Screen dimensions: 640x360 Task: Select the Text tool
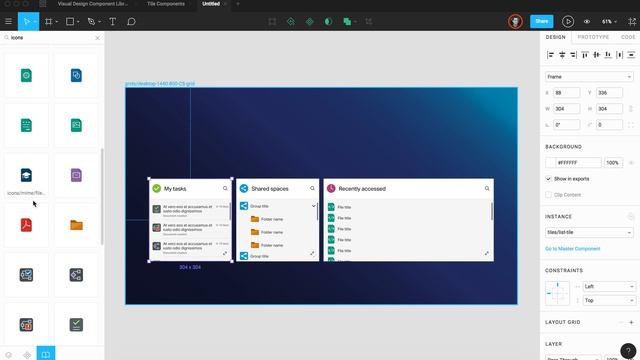coord(112,22)
